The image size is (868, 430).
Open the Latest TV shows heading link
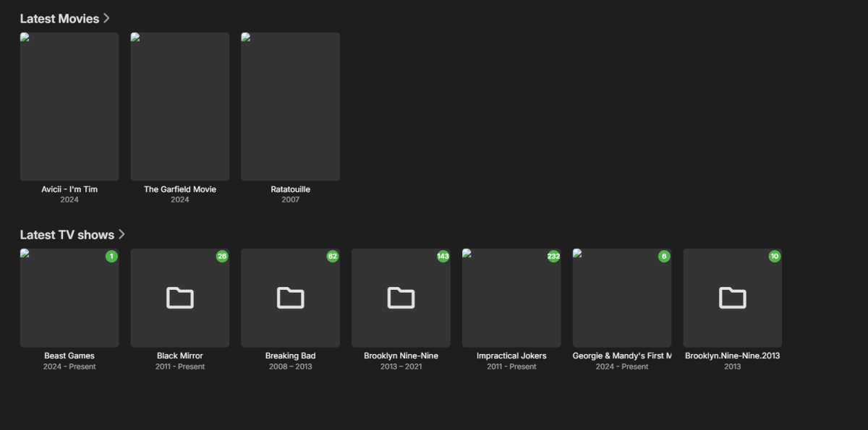tap(67, 234)
